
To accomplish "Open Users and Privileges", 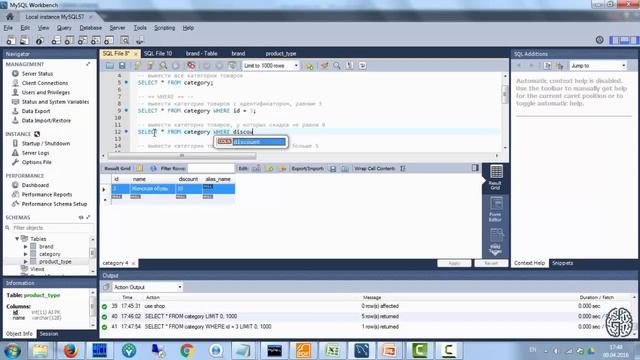I will [x=46, y=92].
